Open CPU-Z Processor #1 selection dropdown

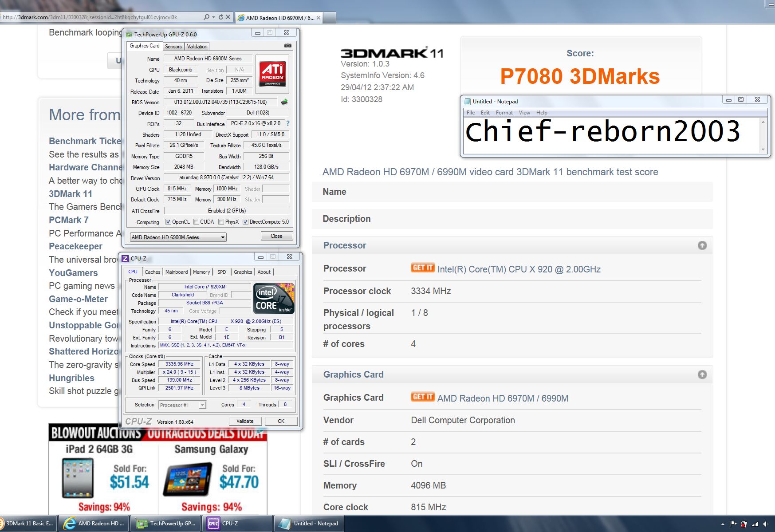(x=182, y=405)
